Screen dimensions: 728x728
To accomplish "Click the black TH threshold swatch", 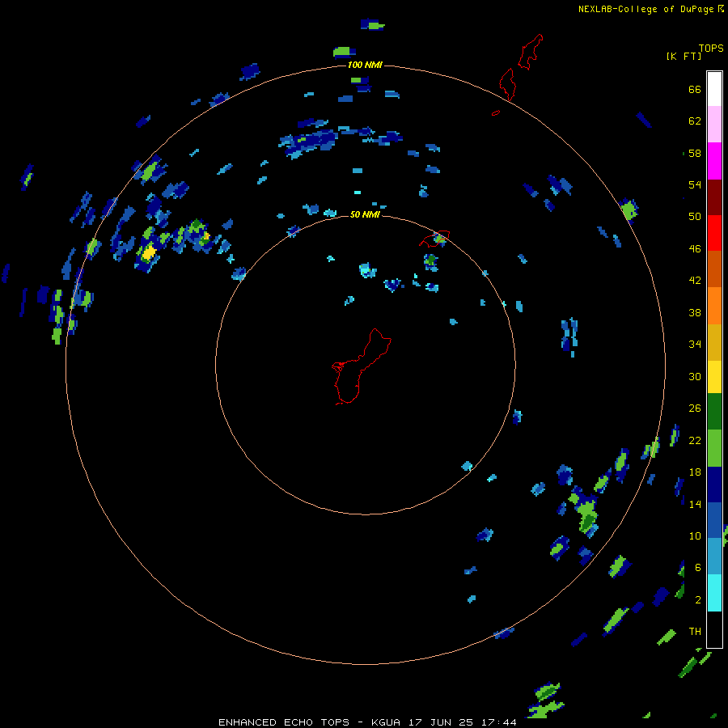I will pyautogui.click(x=714, y=629).
